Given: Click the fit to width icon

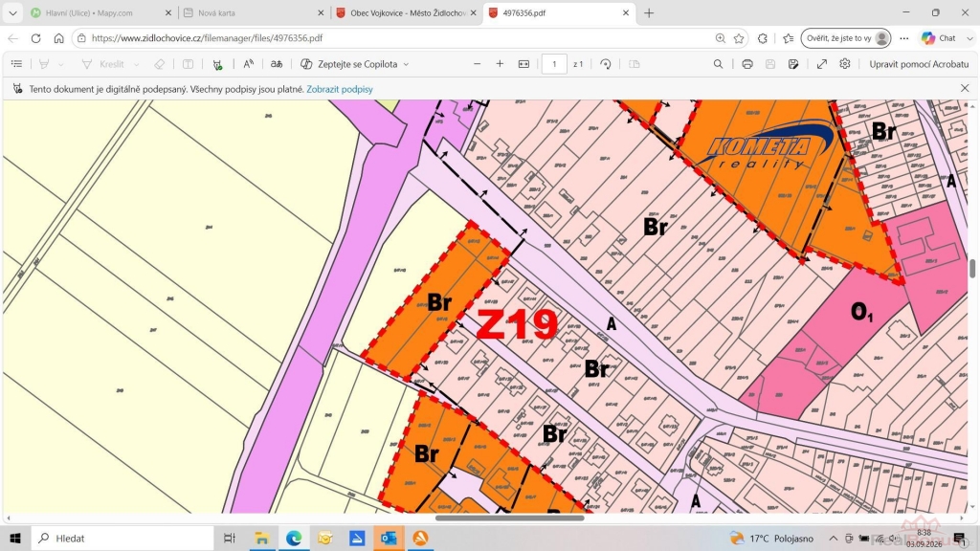Looking at the screenshot, I should coord(523,64).
